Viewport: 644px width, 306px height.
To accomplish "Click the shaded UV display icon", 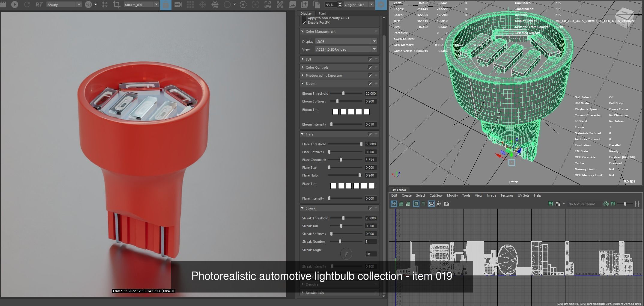I will [401, 204].
